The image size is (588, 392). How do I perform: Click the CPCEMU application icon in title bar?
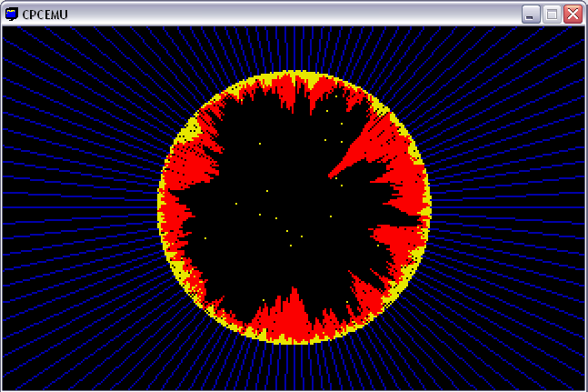click(x=12, y=14)
